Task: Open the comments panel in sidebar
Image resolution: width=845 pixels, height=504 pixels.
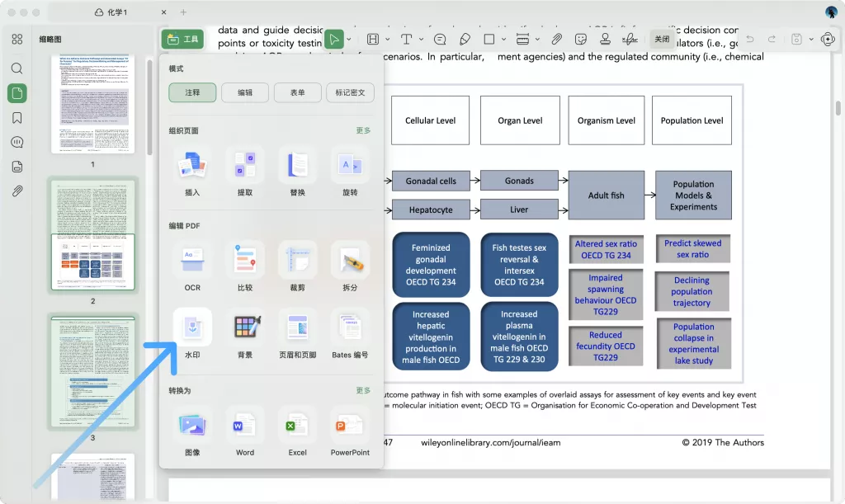Action: (x=17, y=142)
